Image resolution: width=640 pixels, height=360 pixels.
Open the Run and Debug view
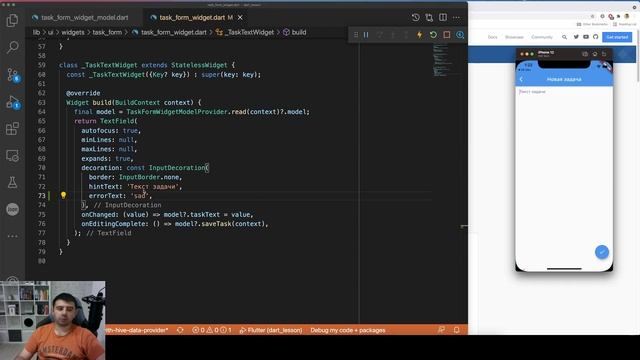(x=12, y=102)
